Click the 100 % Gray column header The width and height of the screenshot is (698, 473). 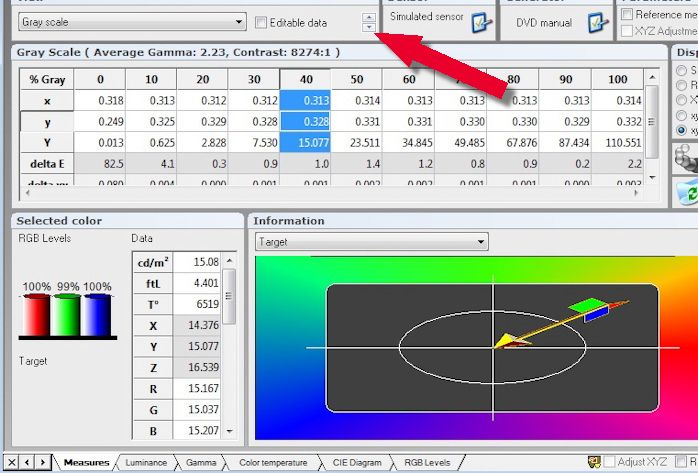617,79
